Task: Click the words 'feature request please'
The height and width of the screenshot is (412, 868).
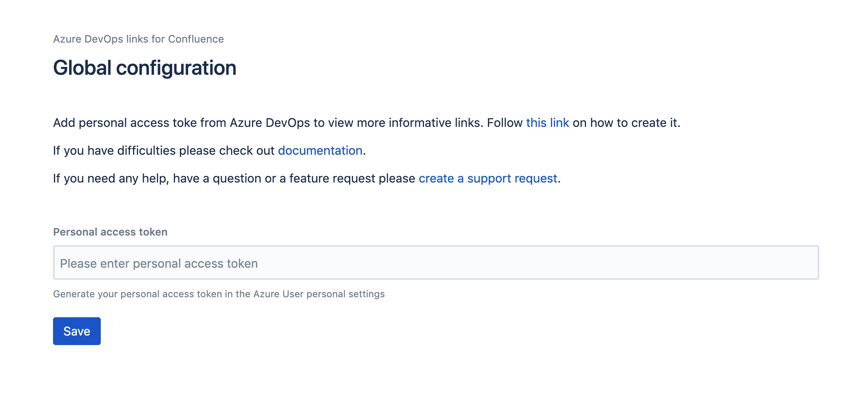Action: tap(352, 179)
